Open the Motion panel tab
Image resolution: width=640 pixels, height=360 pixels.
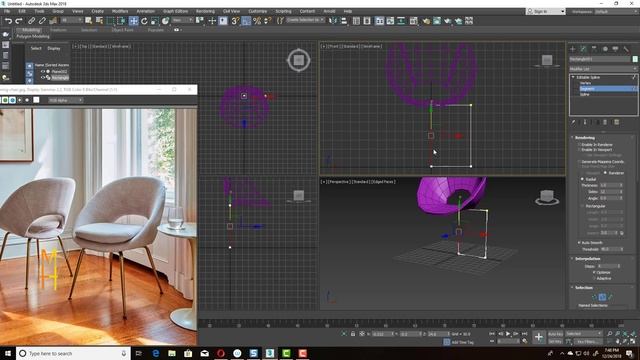coord(605,49)
